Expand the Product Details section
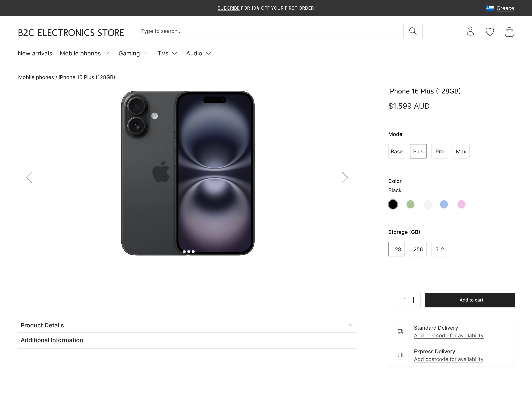The height and width of the screenshot is (395, 532). click(187, 325)
